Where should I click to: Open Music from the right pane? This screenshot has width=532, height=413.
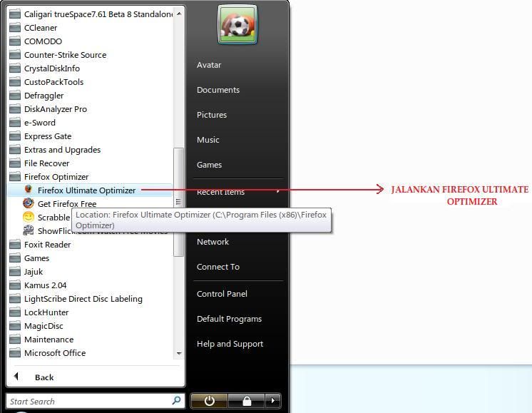208,140
